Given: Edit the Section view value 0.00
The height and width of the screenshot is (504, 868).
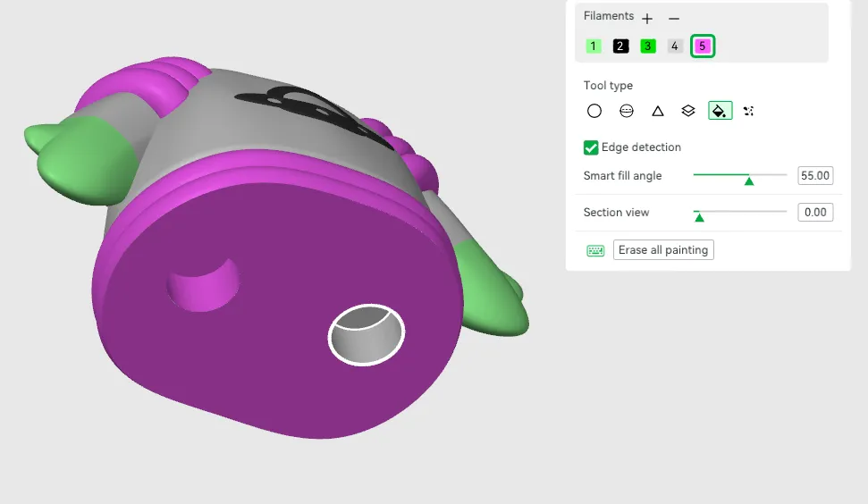Looking at the screenshot, I should pyautogui.click(x=815, y=212).
